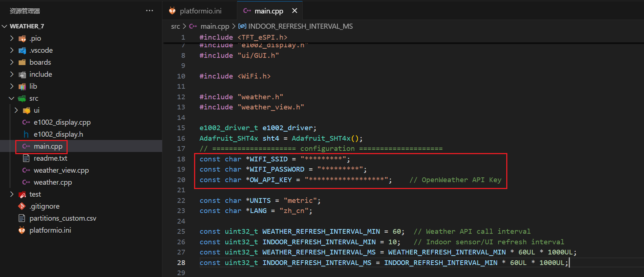Click the e1002_display.h header file icon
Viewport: 644px width, 277px height.
tap(26, 134)
